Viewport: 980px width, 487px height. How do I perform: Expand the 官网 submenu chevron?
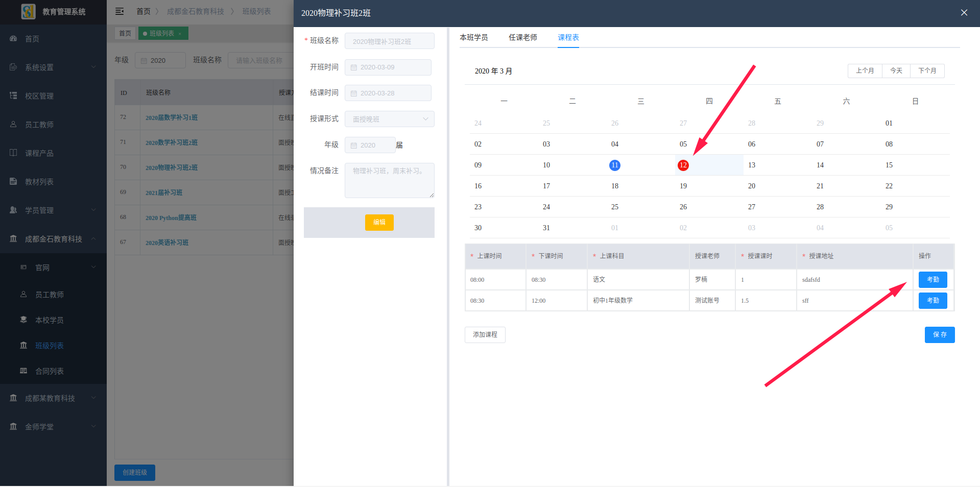pos(93,267)
